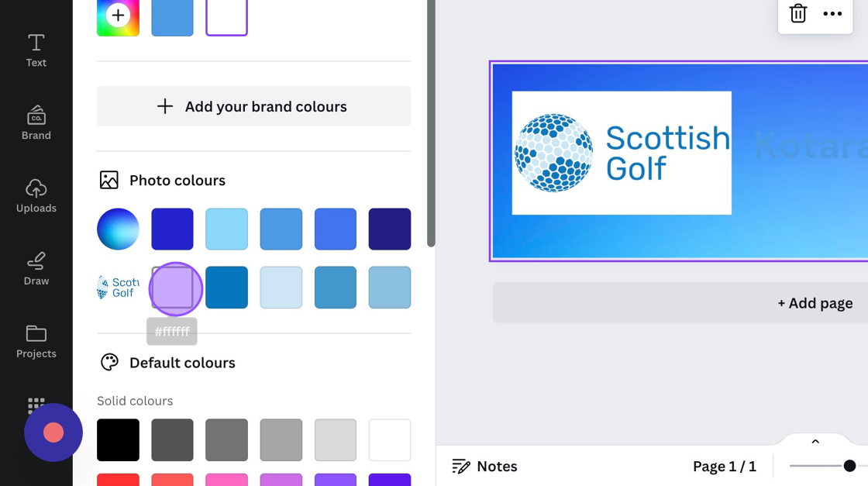Delete the page with trash icon
Viewport: 868px width, 486px height.
(x=797, y=13)
